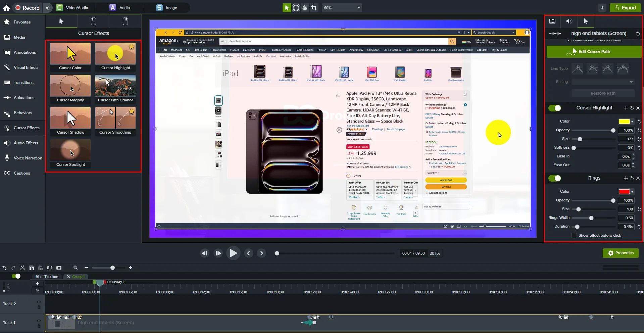This screenshot has height=333, width=644.
Task: Take a snapshot with camera icon
Action: 59,268
